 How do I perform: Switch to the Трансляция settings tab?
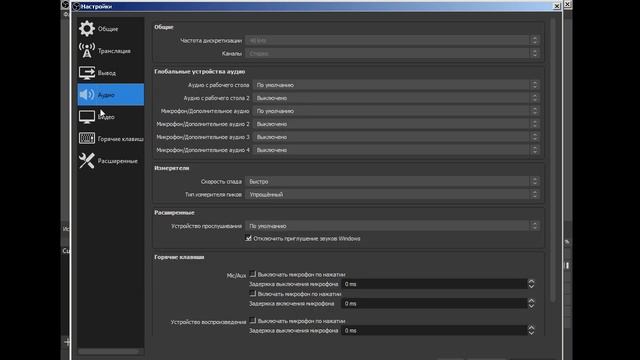(111, 51)
